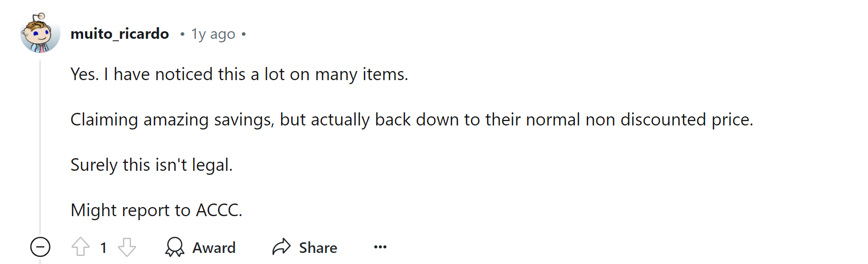Click the Award ribbon icon
This screenshot has width=868, height=264.
(175, 247)
